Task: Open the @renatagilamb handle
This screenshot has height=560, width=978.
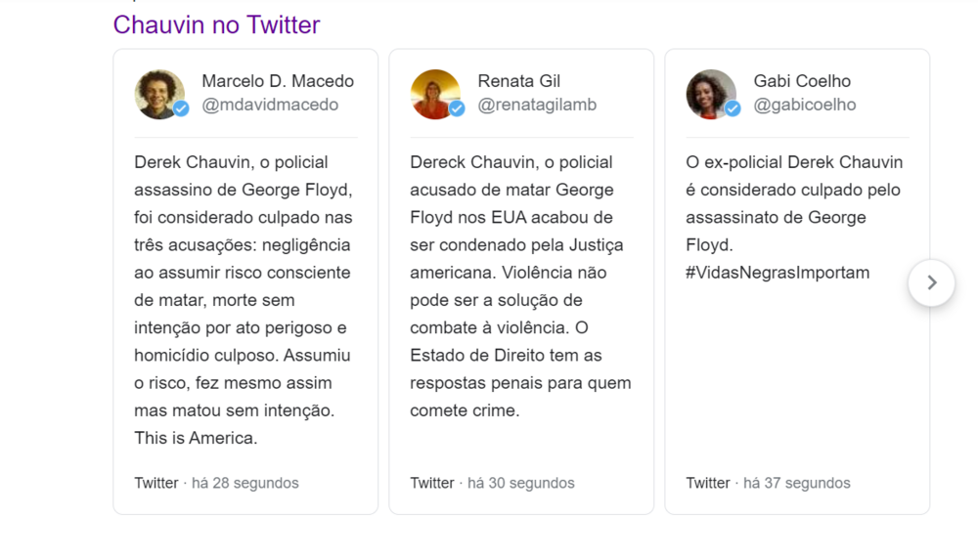Action: (x=537, y=105)
